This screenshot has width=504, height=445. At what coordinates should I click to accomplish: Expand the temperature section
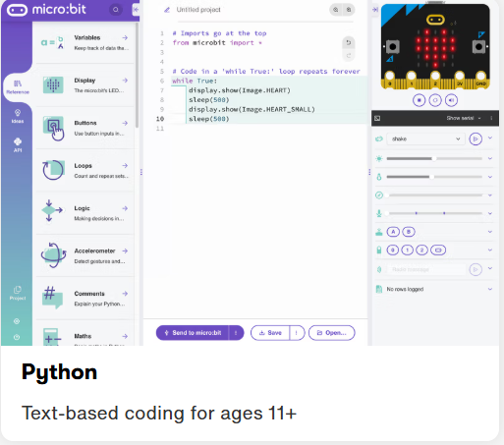pyautogui.click(x=490, y=177)
